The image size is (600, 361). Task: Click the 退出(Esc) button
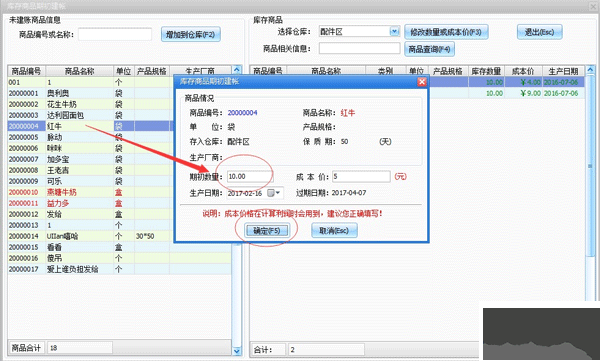(540, 32)
